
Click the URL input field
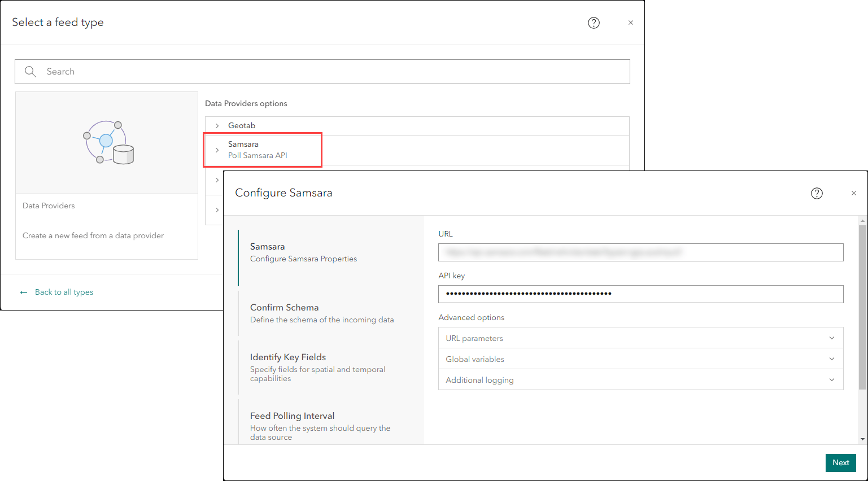coord(640,252)
